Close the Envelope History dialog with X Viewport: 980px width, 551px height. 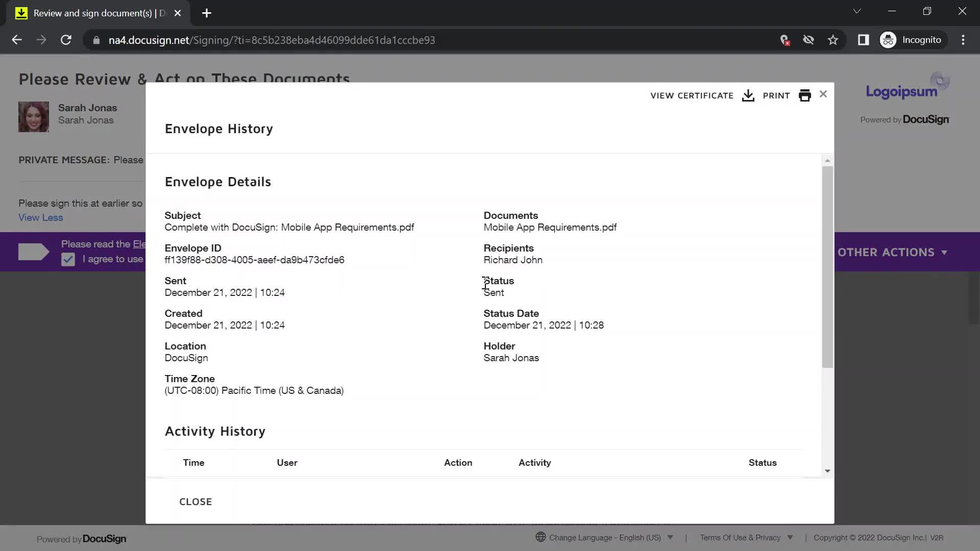(823, 94)
